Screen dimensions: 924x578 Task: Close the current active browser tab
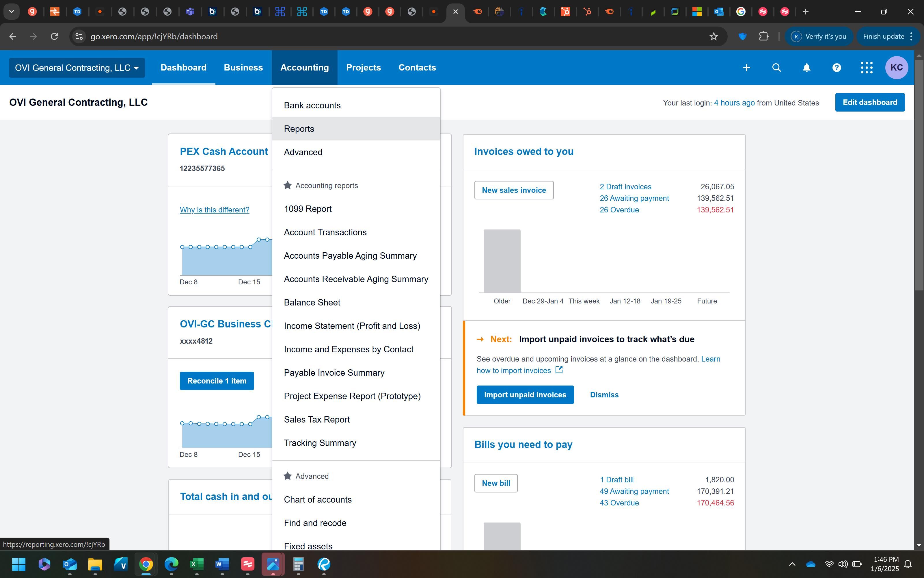tap(456, 12)
